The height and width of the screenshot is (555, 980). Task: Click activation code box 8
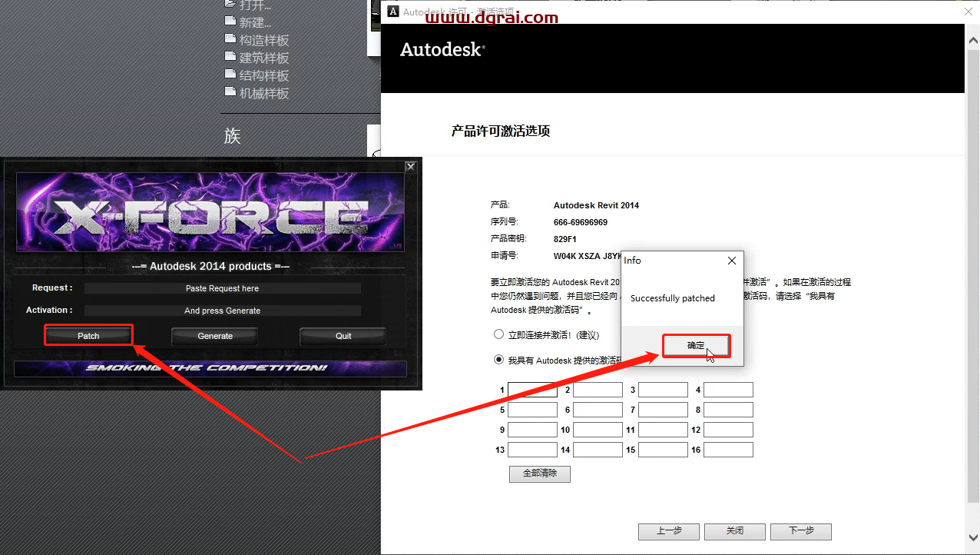(728, 410)
